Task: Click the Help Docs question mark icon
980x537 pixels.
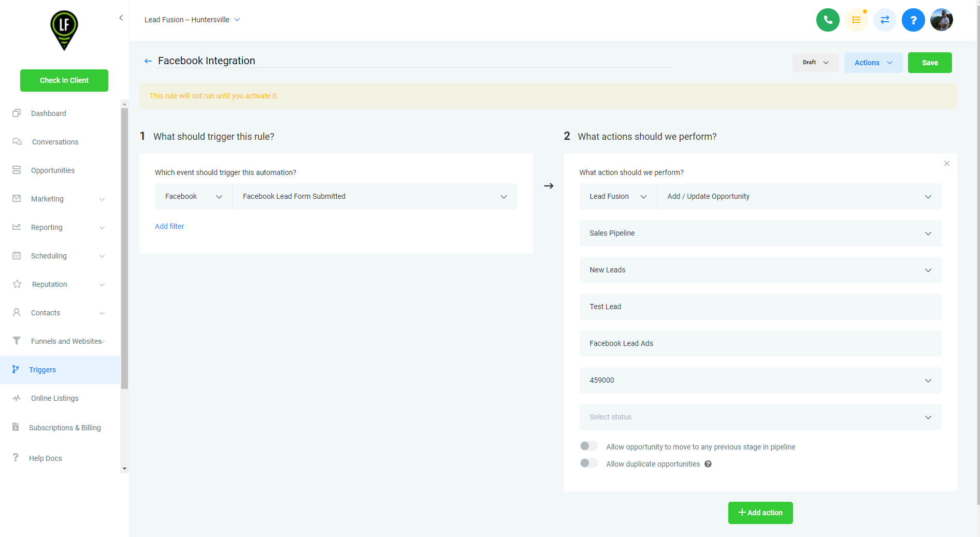Action: [16, 458]
